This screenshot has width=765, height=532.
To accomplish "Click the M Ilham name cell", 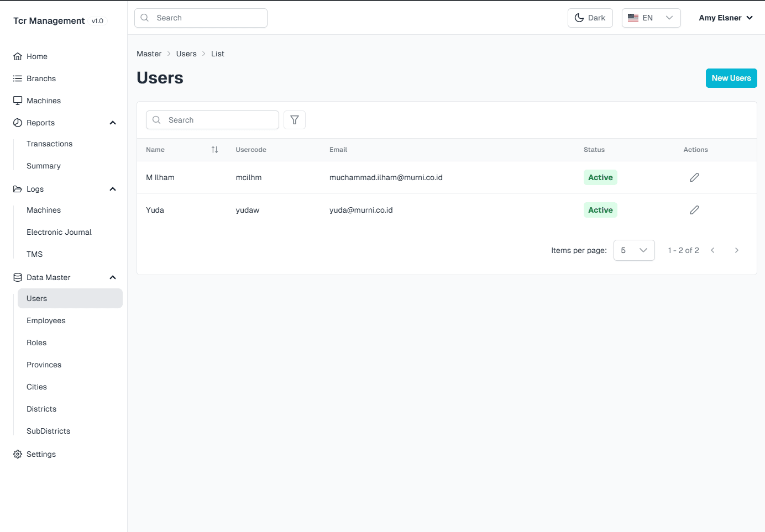I will pyautogui.click(x=160, y=177).
